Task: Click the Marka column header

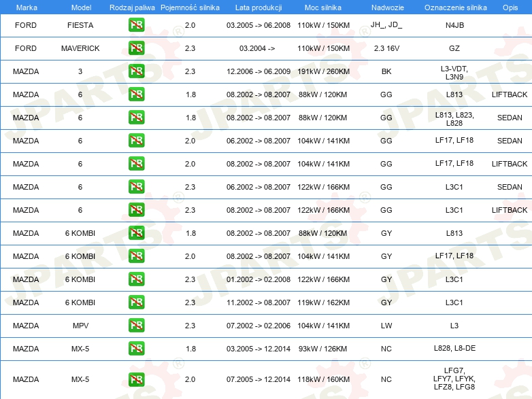Action: (x=27, y=7)
